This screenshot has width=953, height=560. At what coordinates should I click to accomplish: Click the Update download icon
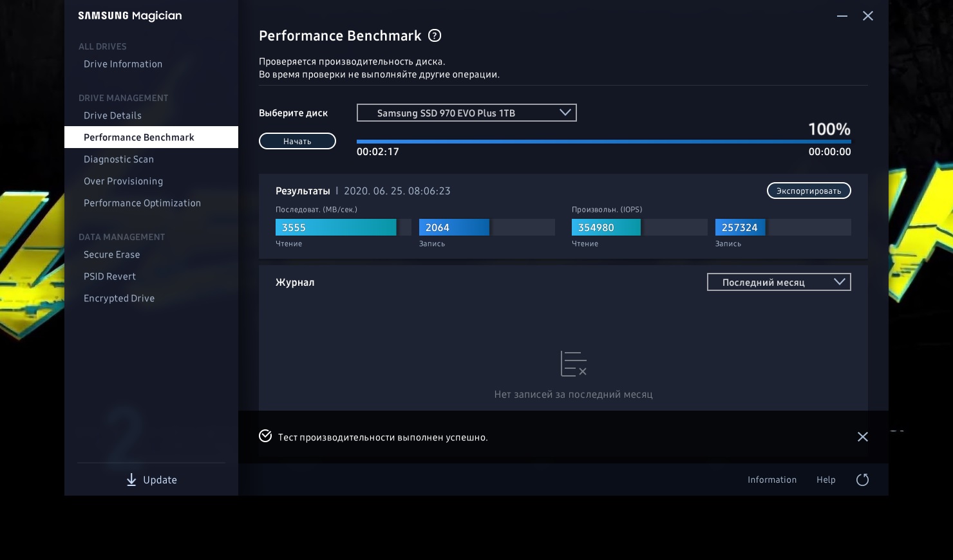[x=131, y=480]
